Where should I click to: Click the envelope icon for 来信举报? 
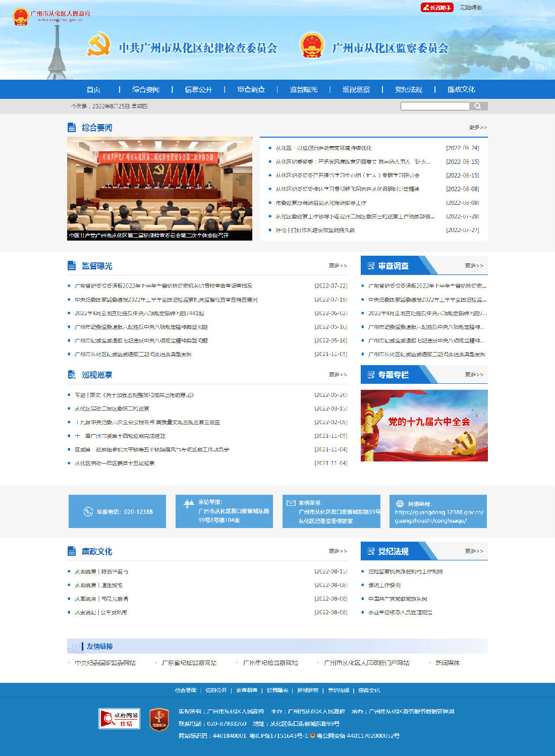click(x=291, y=503)
